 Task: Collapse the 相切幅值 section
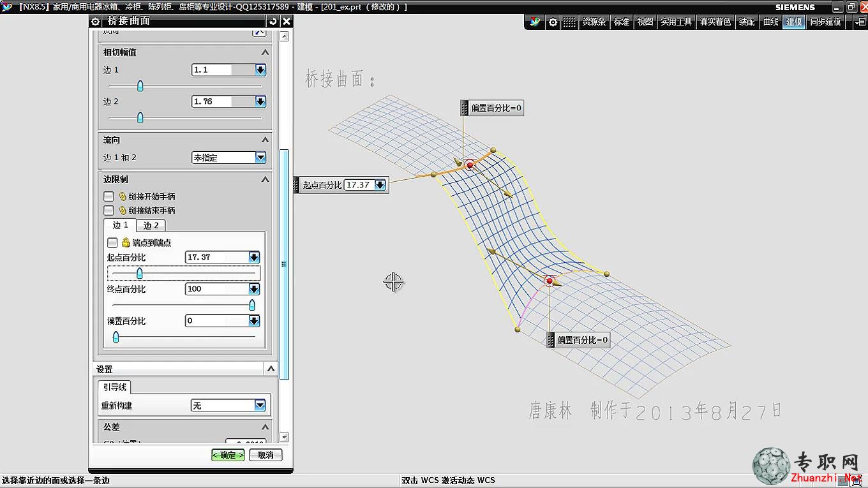click(x=266, y=52)
